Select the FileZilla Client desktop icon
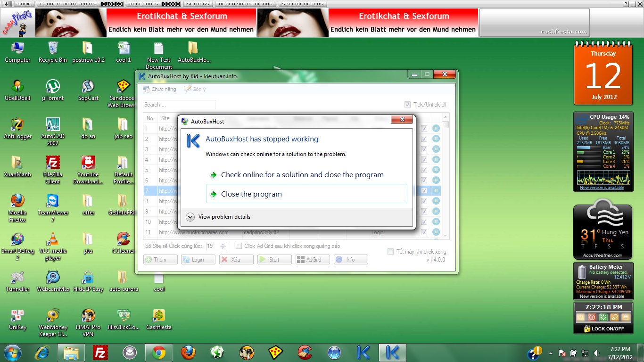The height and width of the screenshot is (362, 644). pos(53,170)
